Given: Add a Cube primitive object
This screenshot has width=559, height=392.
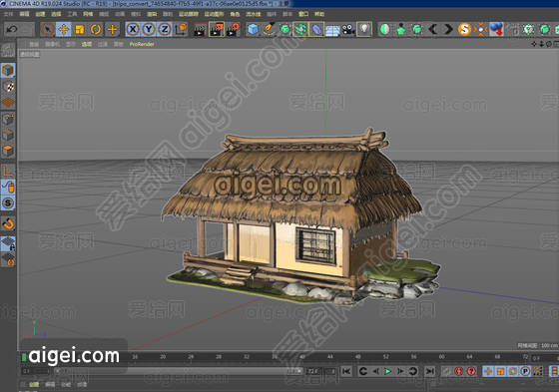Looking at the screenshot, I should coord(253,29).
